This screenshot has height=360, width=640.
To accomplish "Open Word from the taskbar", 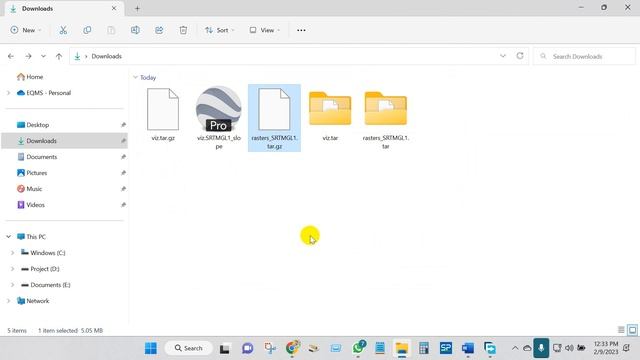I will click(x=468, y=348).
